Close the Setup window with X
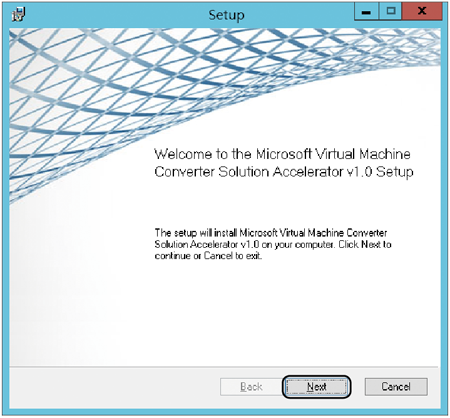Screen dimensions: 450x418 tap(422, 11)
